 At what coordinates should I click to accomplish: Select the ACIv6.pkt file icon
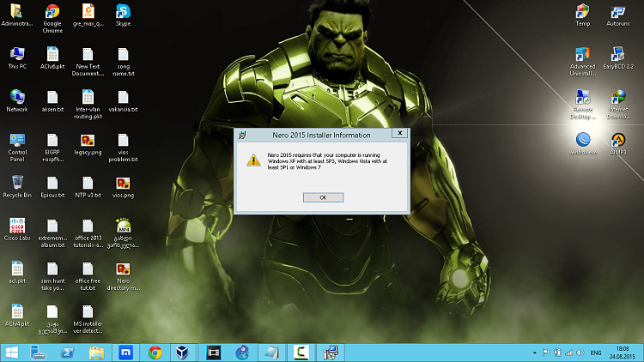coord(52,57)
